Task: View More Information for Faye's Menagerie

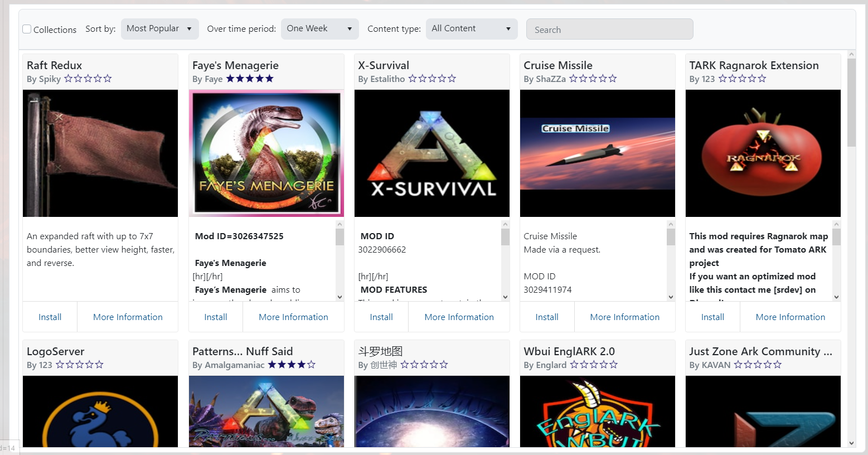Action: click(x=293, y=317)
